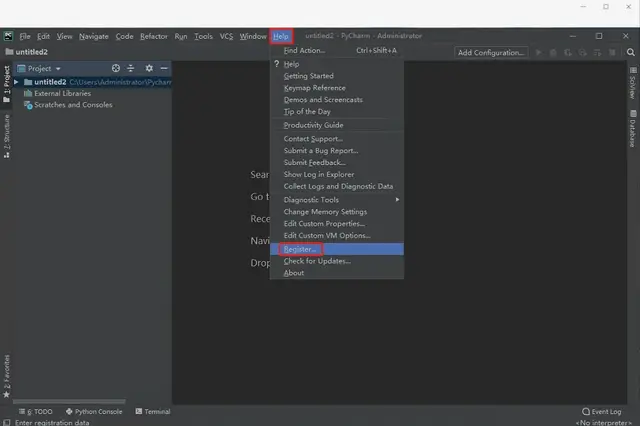Select Register... from the Help menu
This screenshot has height=426, width=640.
(x=300, y=248)
